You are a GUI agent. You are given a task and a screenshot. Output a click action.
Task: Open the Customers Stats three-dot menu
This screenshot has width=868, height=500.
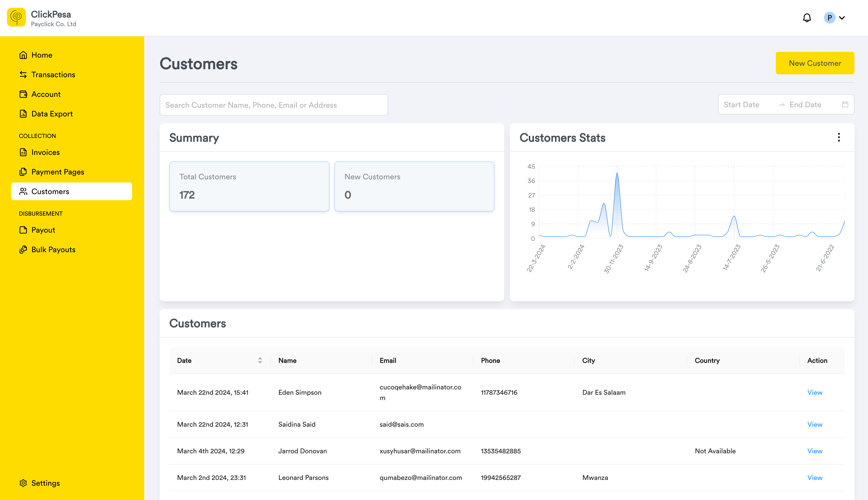(839, 137)
